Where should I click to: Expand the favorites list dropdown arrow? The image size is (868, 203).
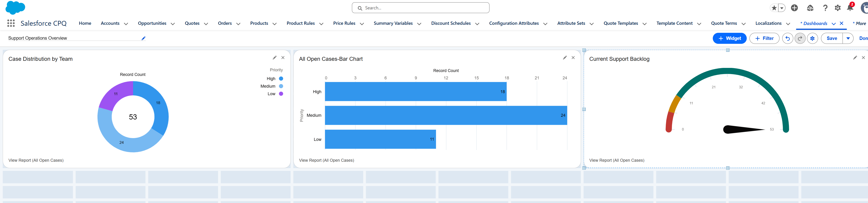[782, 8]
